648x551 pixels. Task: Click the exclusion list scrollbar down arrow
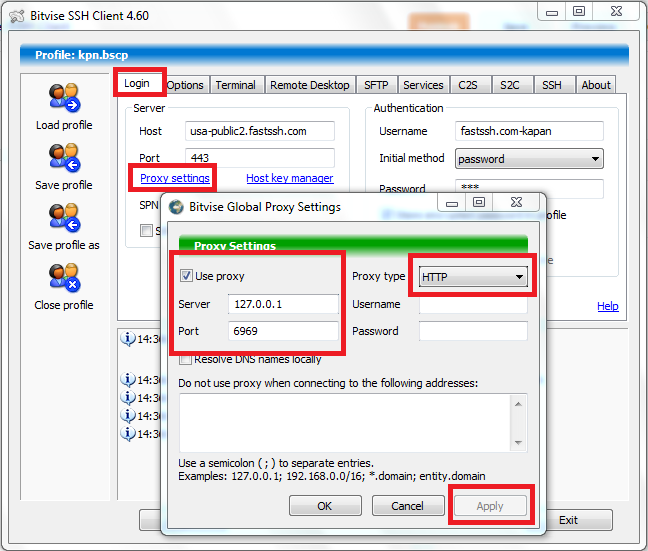[x=519, y=443]
